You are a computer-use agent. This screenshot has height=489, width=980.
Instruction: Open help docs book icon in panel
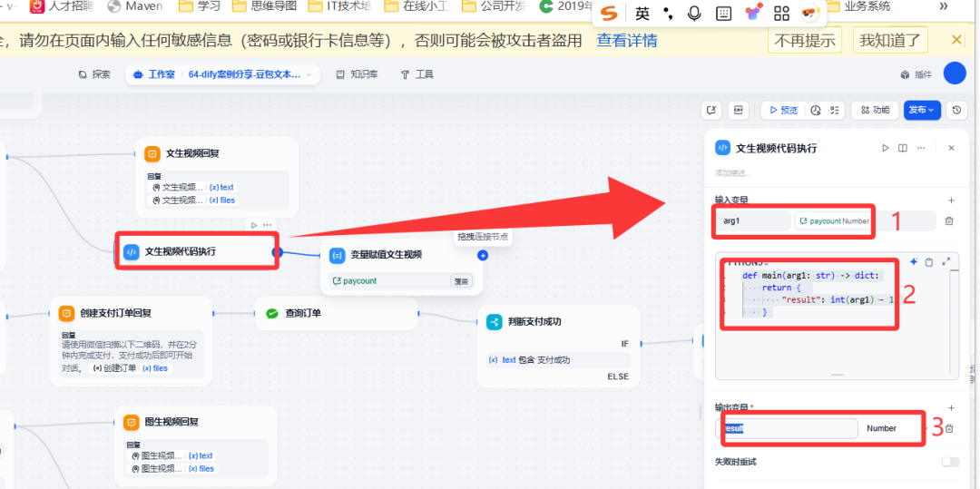(x=903, y=148)
